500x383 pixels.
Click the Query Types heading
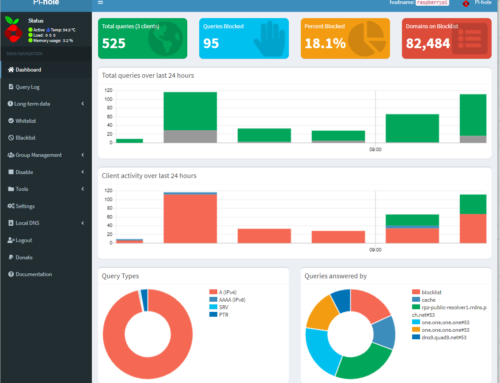click(120, 276)
